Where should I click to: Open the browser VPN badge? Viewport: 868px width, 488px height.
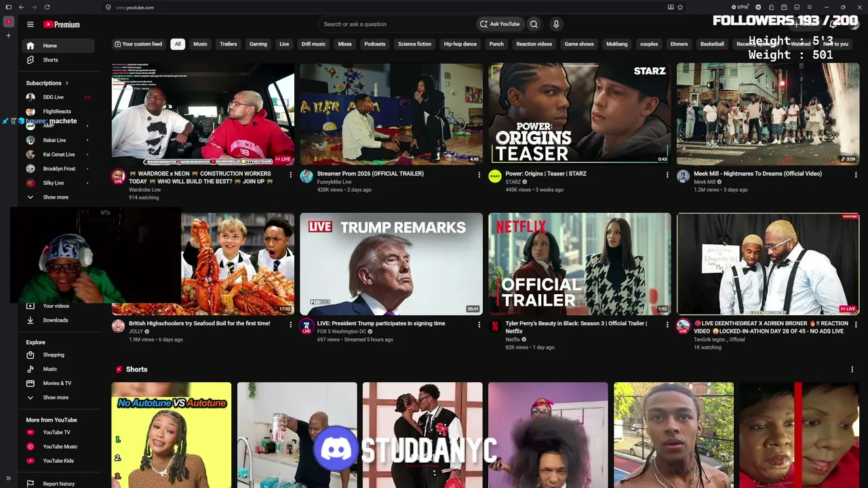pyautogui.click(x=741, y=7)
